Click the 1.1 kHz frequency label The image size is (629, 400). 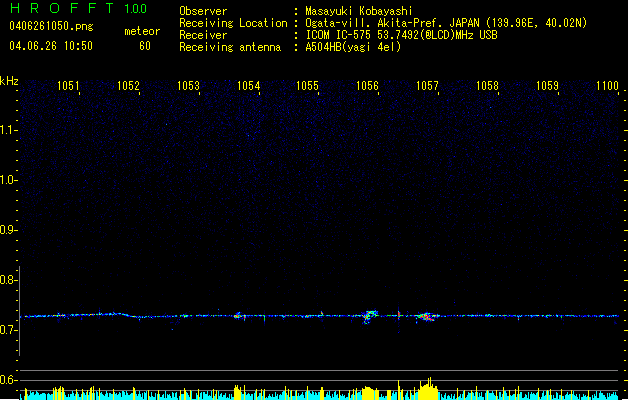tap(8, 130)
